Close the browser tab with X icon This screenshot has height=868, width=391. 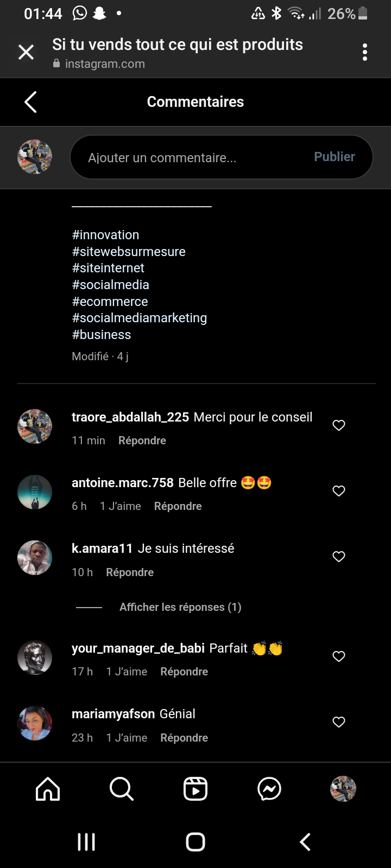tap(26, 52)
